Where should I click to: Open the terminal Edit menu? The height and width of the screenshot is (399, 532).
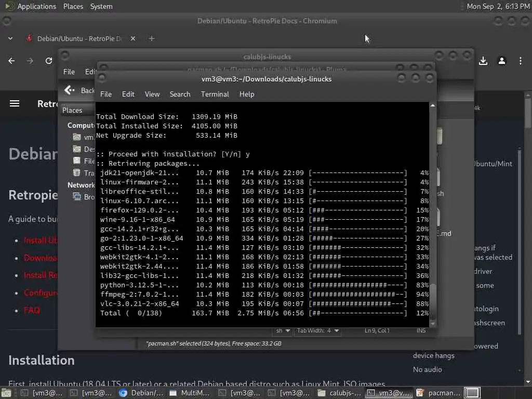tap(128, 95)
